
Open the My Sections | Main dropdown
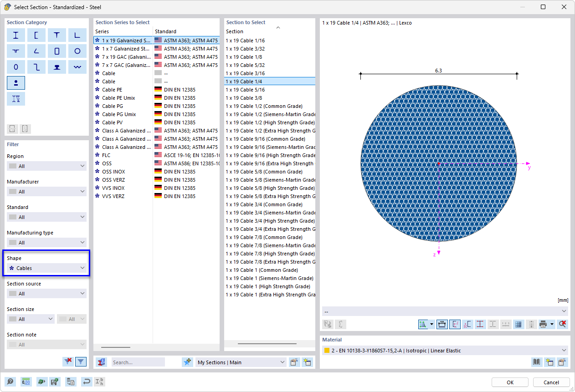[x=241, y=362]
